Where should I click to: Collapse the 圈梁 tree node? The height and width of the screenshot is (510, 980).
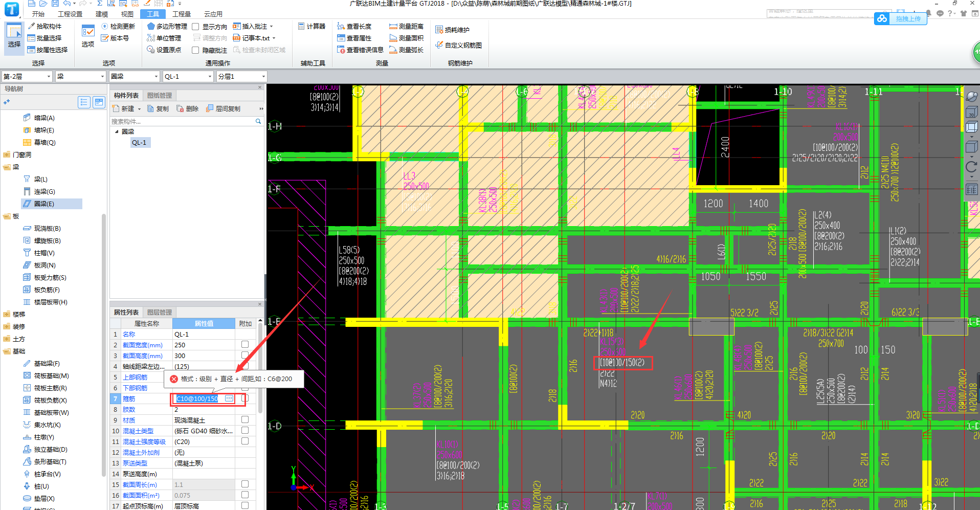click(117, 131)
